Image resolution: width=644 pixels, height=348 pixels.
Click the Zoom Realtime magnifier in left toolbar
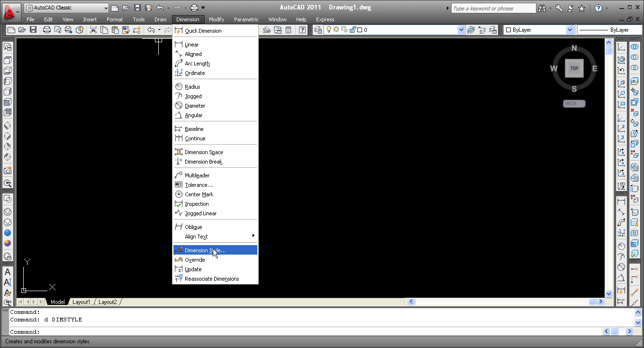tap(8, 183)
